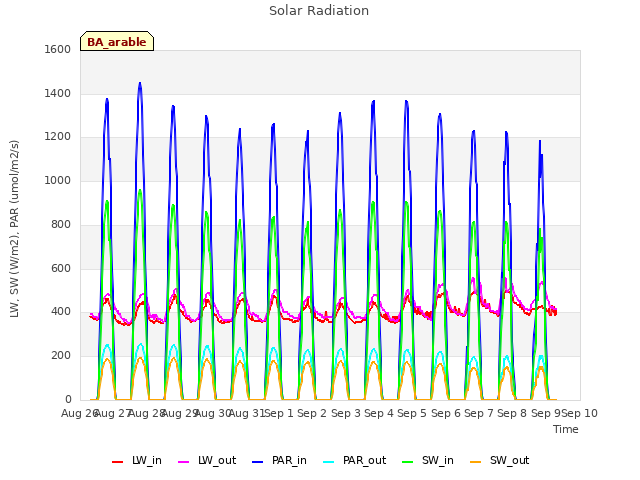Toggle the LW_in series label in legend
Image resolution: width=640 pixels, height=480 pixels.
click(147, 461)
